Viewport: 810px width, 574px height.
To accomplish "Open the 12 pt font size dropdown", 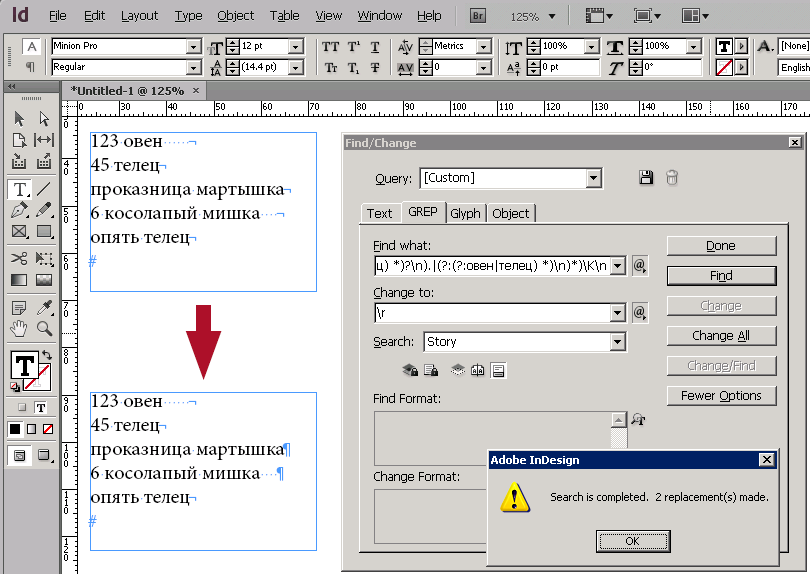I will pyautogui.click(x=295, y=46).
